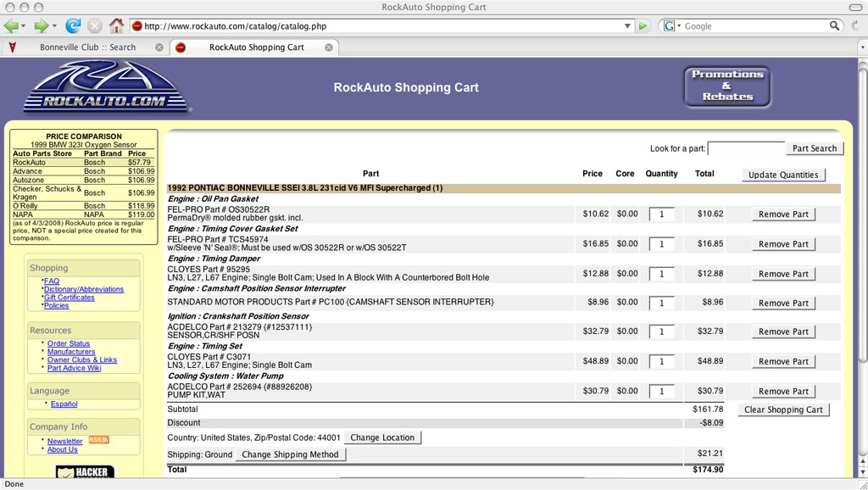Screen dimensions: 868x490
Task: Click the grayed Stop loading icon
Action: point(95,25)
